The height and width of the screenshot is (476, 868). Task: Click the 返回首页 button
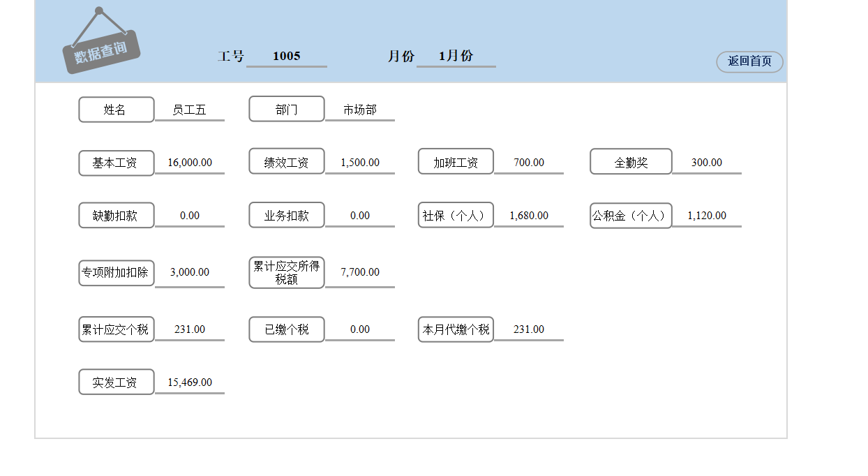coord(749,62)
